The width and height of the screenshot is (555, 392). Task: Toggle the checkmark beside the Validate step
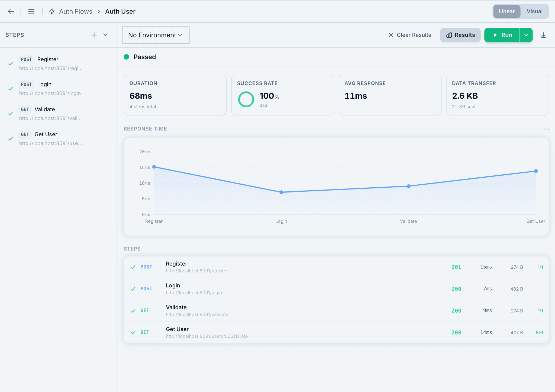(11, 114)
